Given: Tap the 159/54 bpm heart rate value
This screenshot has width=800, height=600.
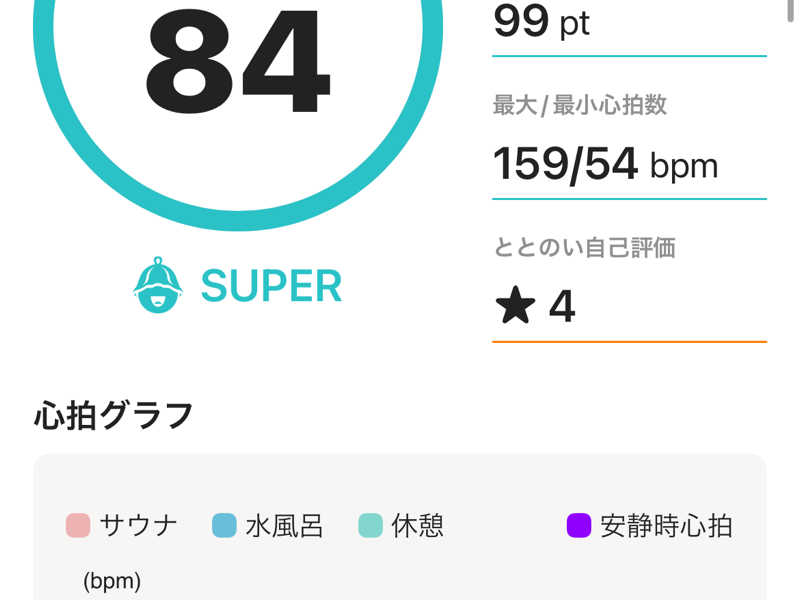Looking at the screenshot, I should 606,164.
